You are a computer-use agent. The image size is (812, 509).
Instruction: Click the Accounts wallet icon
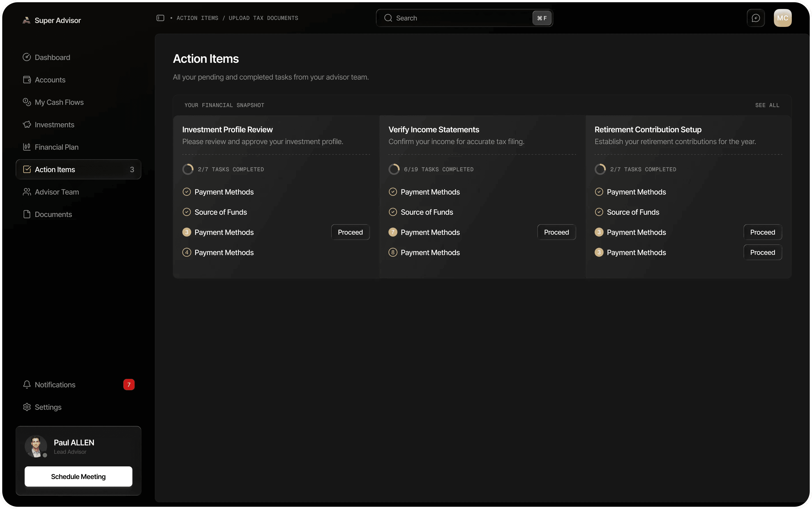(x=27, y=80)
